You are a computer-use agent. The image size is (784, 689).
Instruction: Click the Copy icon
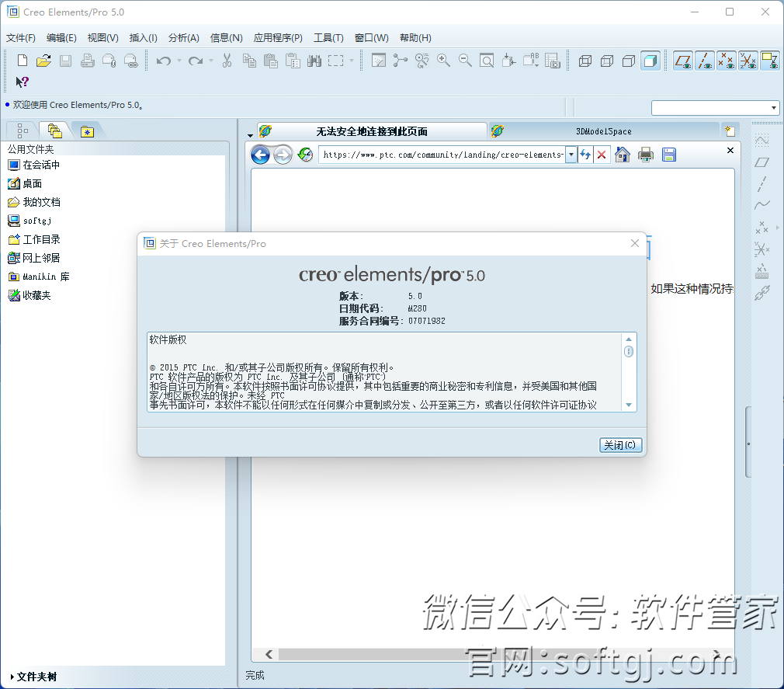[249, 61]
